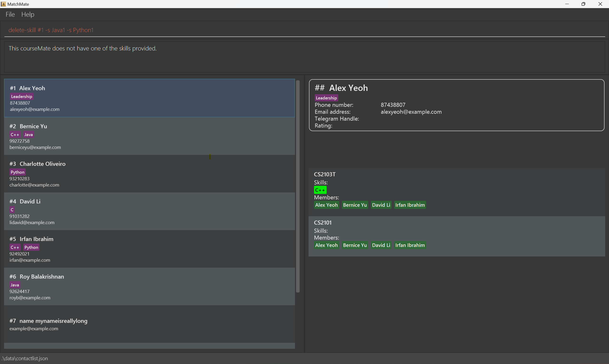Screen dimensions: 609x364
Task: Select the #1 Alex Yeoh contact card
Action: click(149, 98)
